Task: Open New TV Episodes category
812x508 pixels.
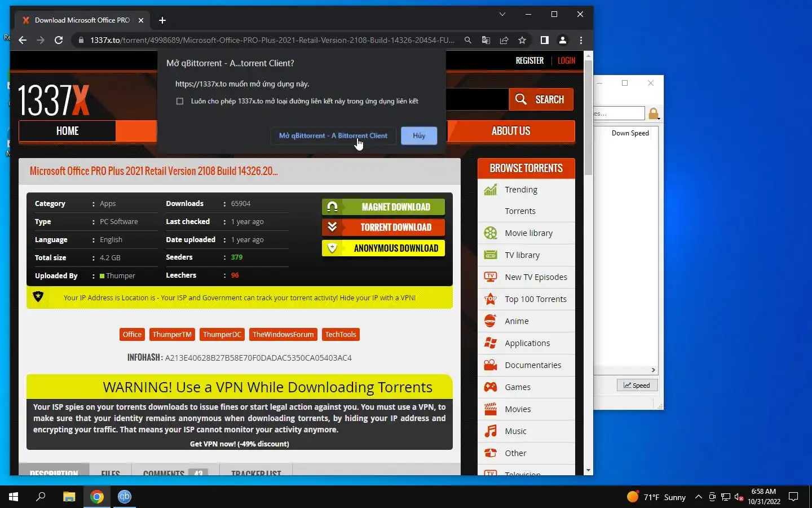Action: click(526, 277)
